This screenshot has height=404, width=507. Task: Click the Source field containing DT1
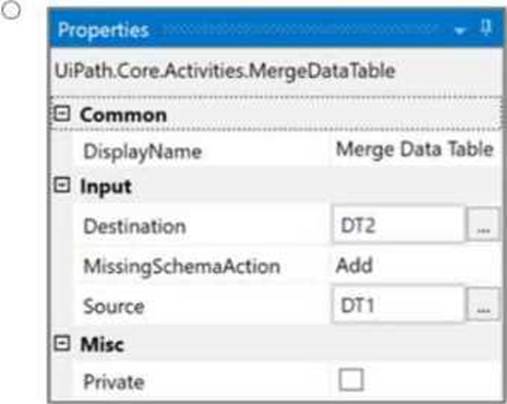click(398, 304)
